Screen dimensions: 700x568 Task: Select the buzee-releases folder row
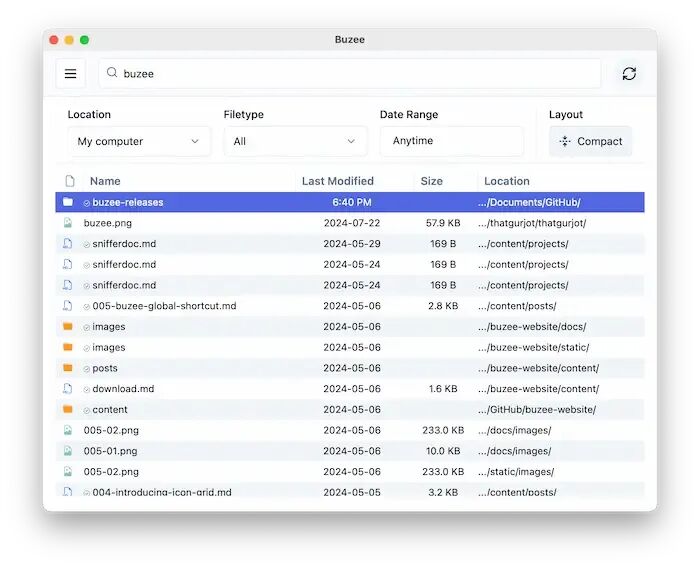pos(350,202)
